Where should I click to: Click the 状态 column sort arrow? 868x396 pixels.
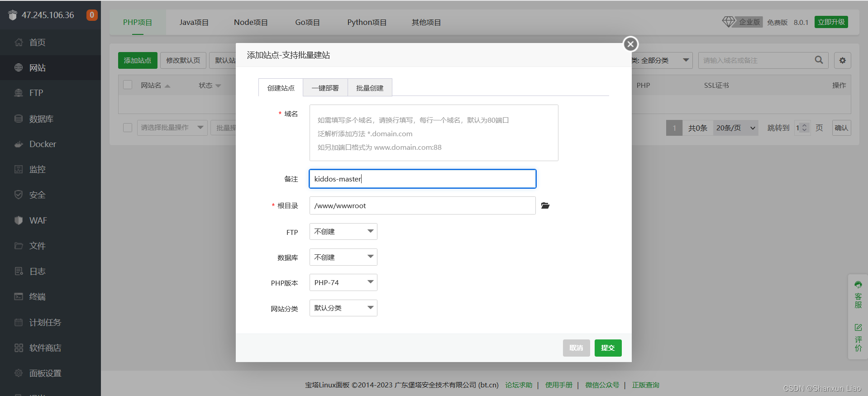(x=218, y=86)
